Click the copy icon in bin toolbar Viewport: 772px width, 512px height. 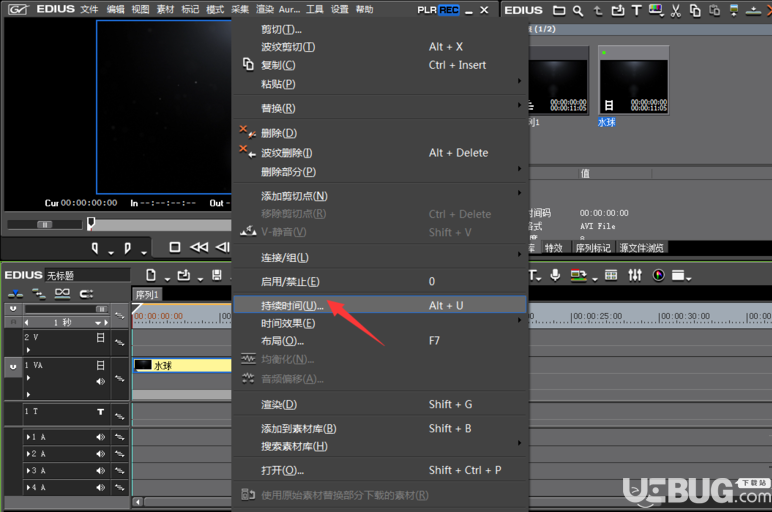point(695,10)
